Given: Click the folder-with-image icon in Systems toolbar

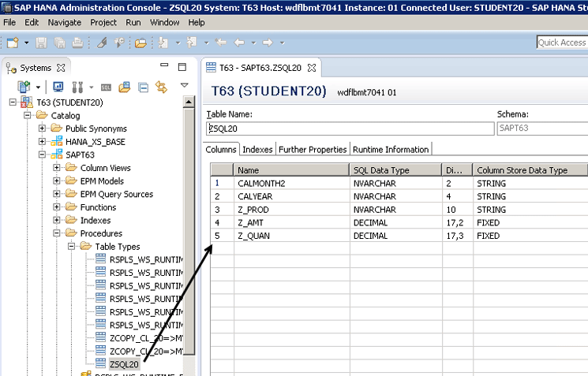Looking at the screenshot, I should [x=125, y=87].
